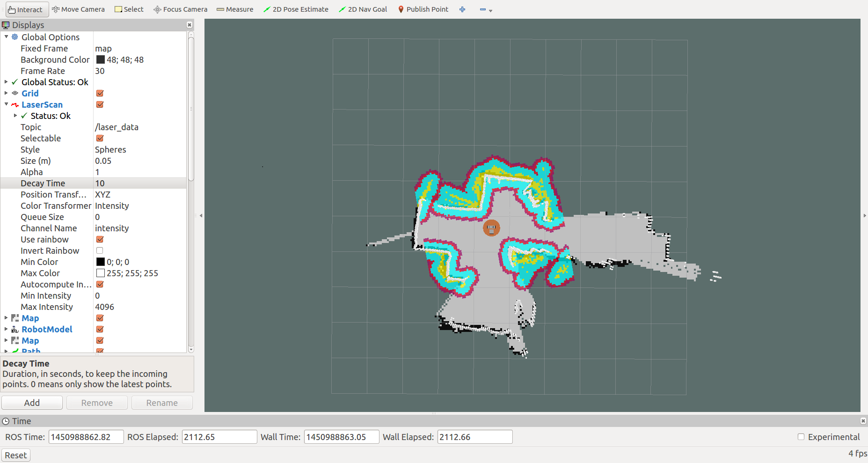
Task: Choose the Select tool
Action: coord(129,9)
